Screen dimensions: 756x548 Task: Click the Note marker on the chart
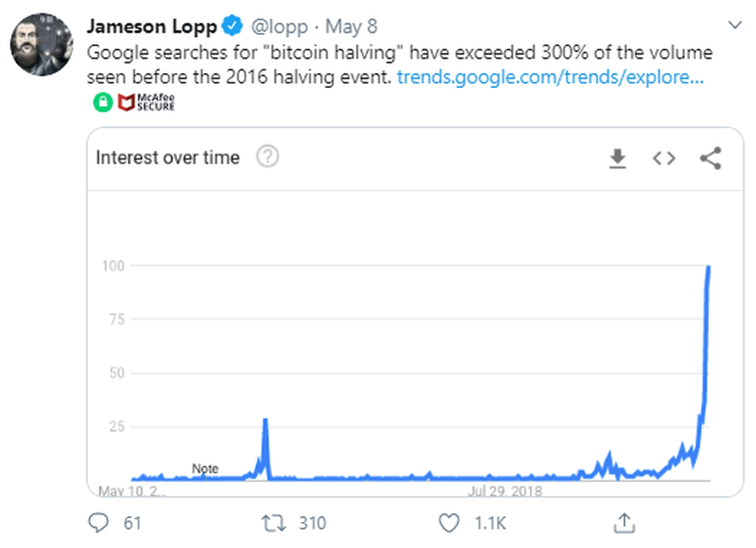point(205,469)
